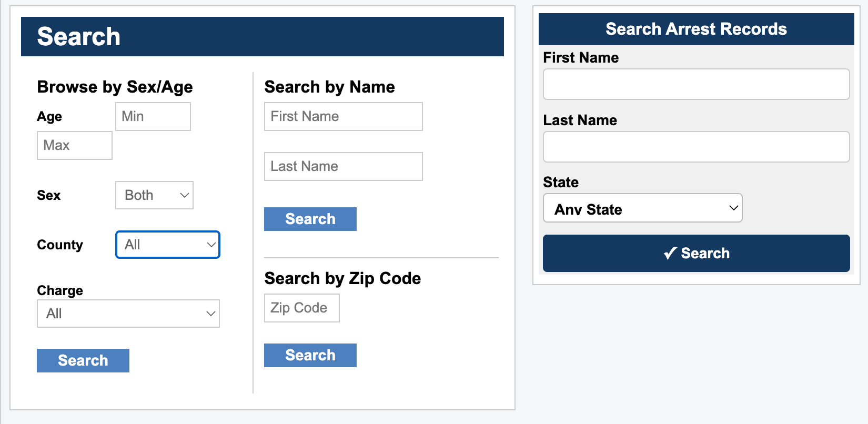
Task: Click Search under Browse by Sex/Age
Action: (83, 360)
